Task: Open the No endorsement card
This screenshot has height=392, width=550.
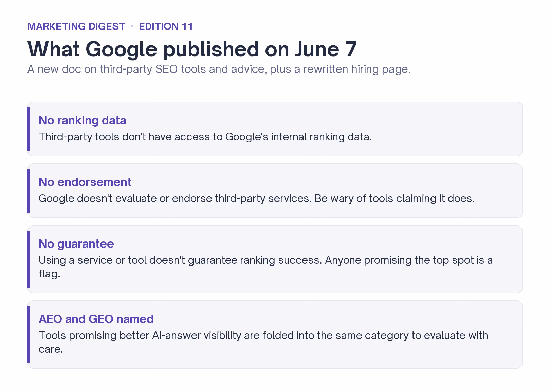Action: click(x=275, y=191)
